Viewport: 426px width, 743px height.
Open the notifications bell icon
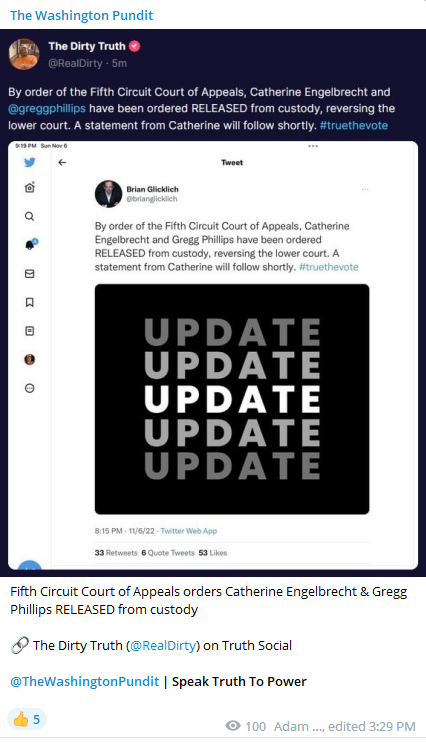30,245
